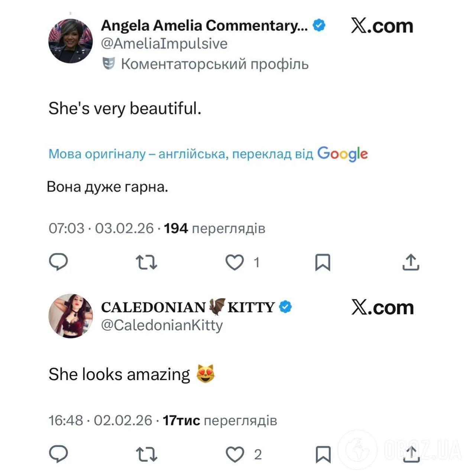
Task: Open the @AmeliaImpulsive handle link
Action: (x=164, y=44)
